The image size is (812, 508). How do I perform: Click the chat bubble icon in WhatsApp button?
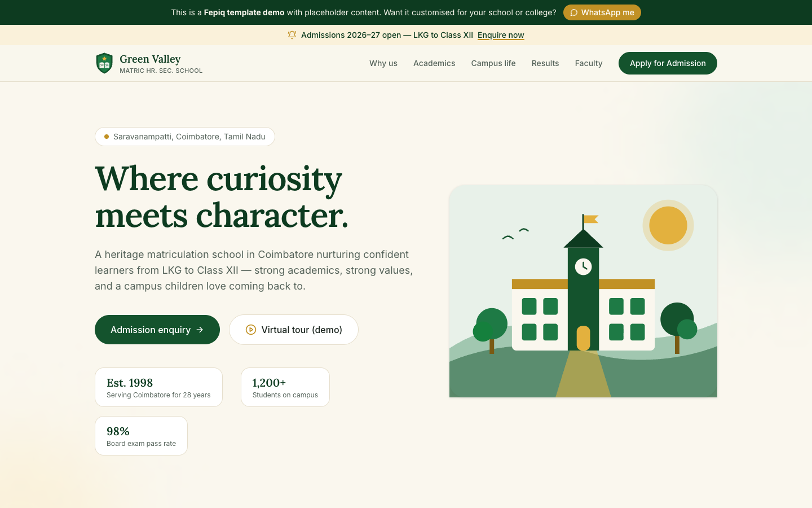[x=573, y=12]
